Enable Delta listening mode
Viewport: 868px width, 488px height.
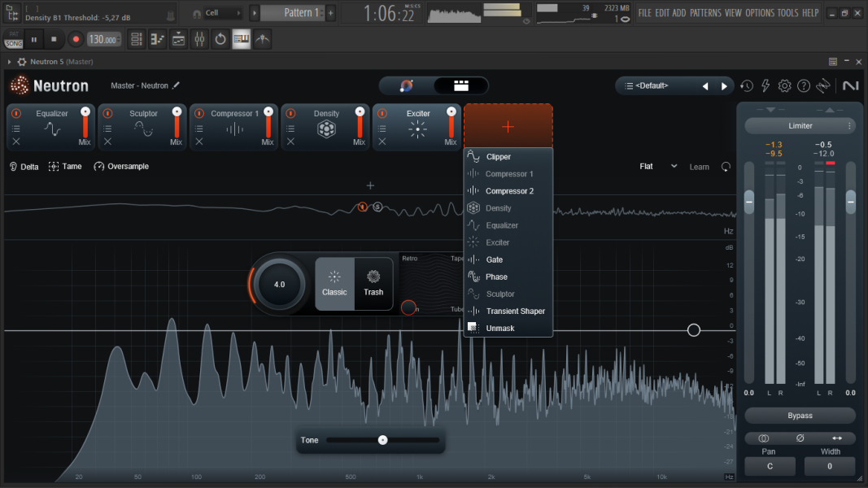(24, 167)
